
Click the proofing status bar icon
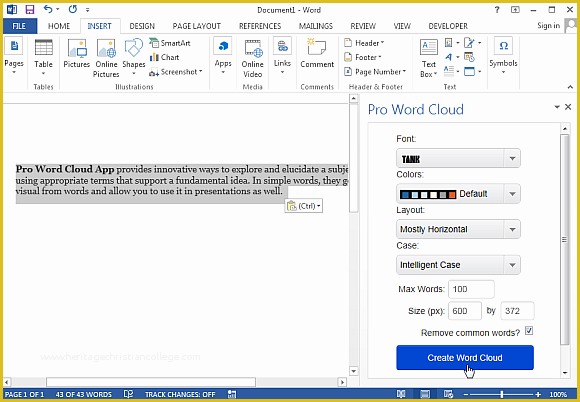[x=128, y=394]
